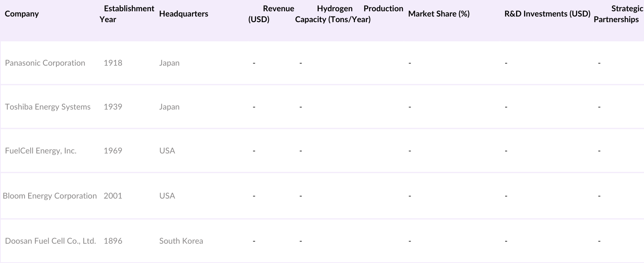
Task: Click Japan in the Panasonic row
Action: coord(169,63)
